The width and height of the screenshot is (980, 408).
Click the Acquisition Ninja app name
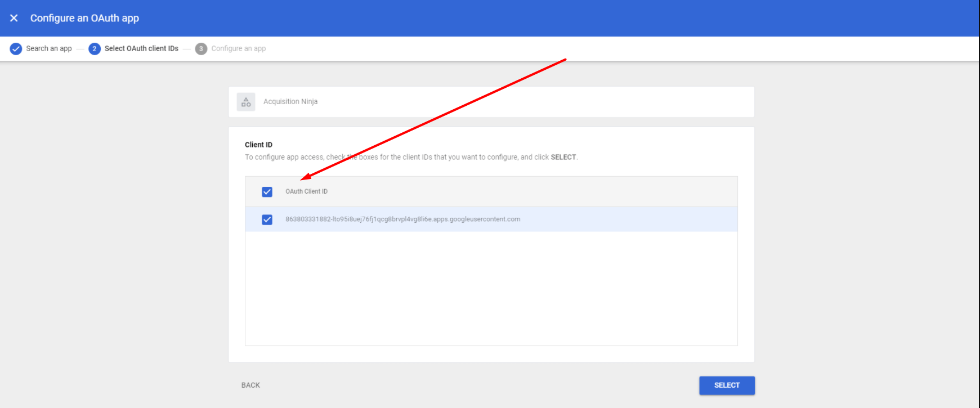(x=290, y=102)
